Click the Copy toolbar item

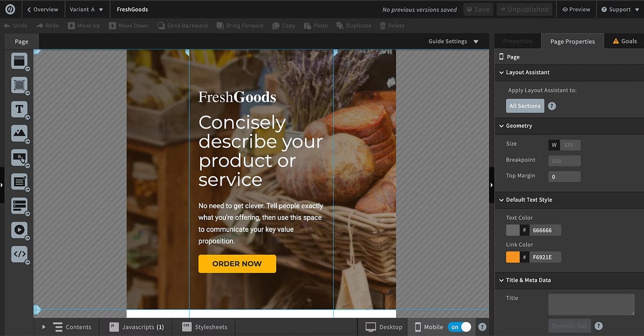point(284,25)
